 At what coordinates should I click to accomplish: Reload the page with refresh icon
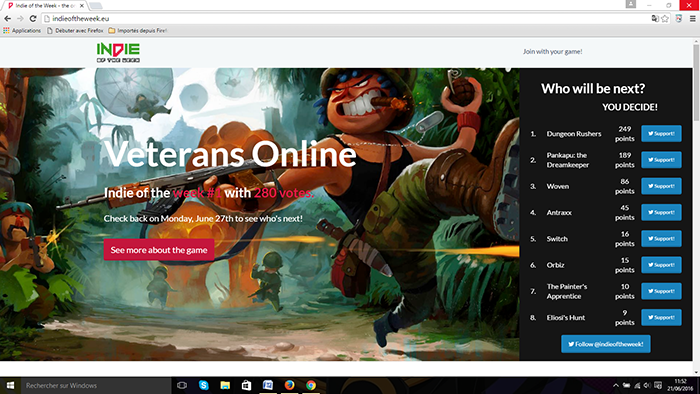coord(33,18)
